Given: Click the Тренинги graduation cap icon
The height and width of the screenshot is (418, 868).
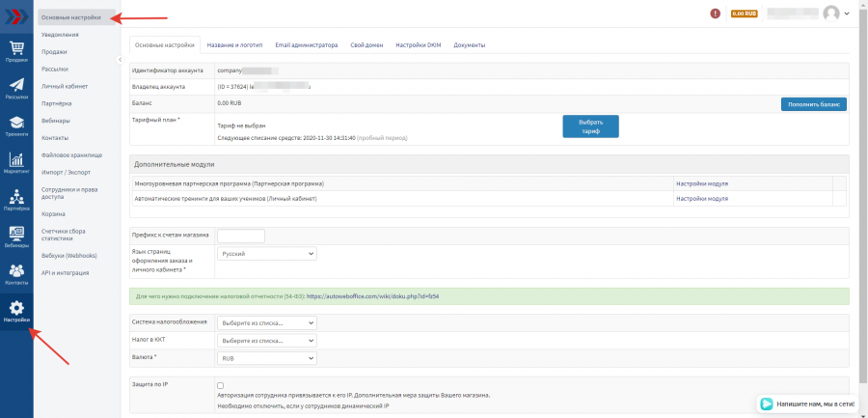Looking at the screenshot, I should [16, 124].
